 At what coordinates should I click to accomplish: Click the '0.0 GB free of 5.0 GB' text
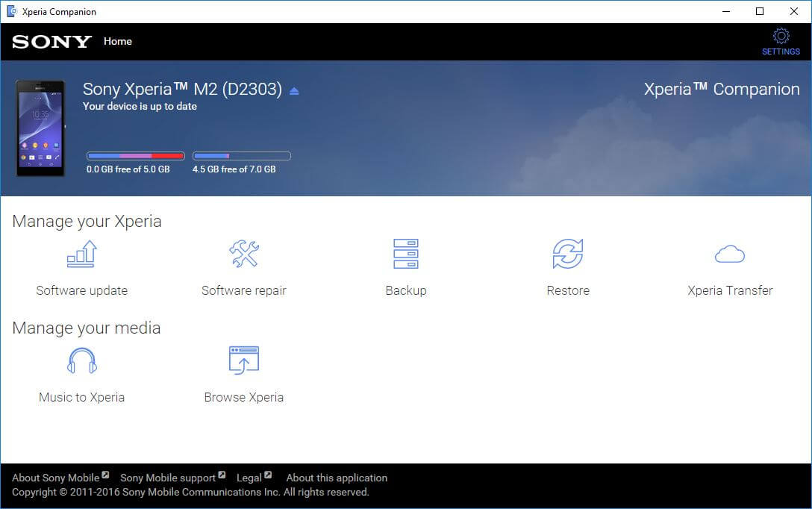coord(128,169)
